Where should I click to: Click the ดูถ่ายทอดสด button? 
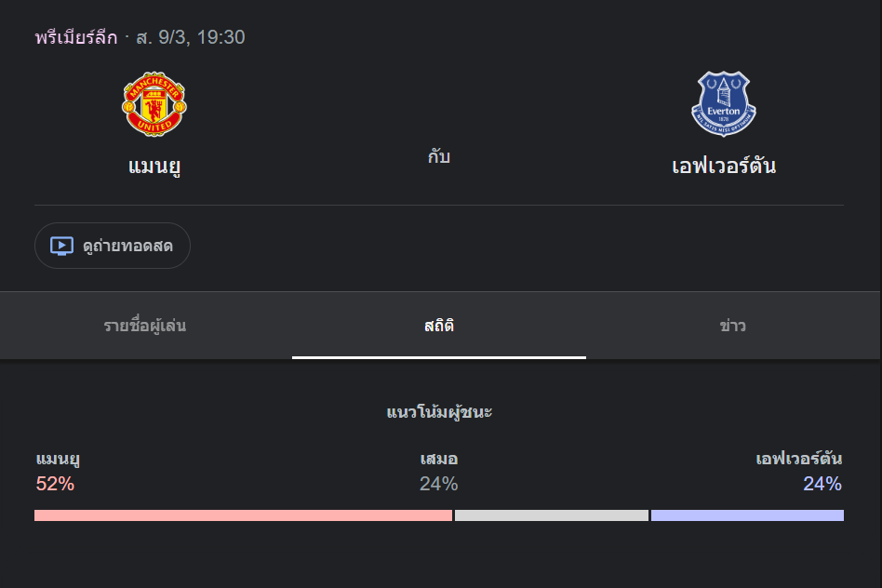112,245
